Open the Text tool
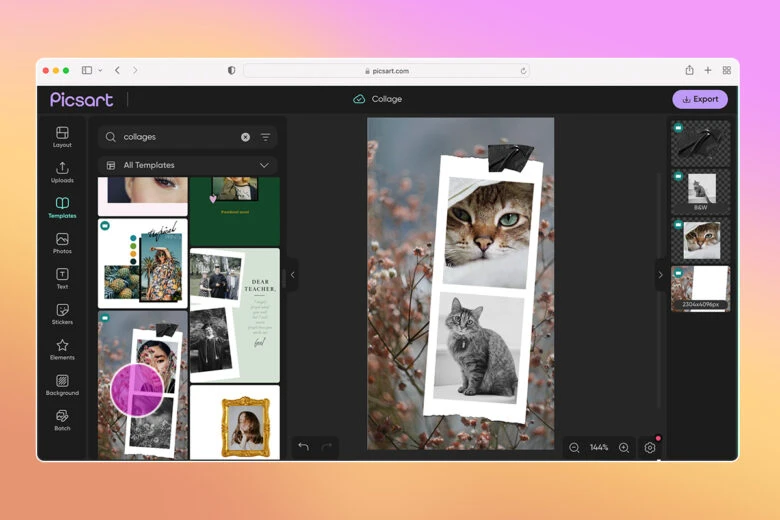The width and height of the screenshot is (780, 520). pos(62,278)
